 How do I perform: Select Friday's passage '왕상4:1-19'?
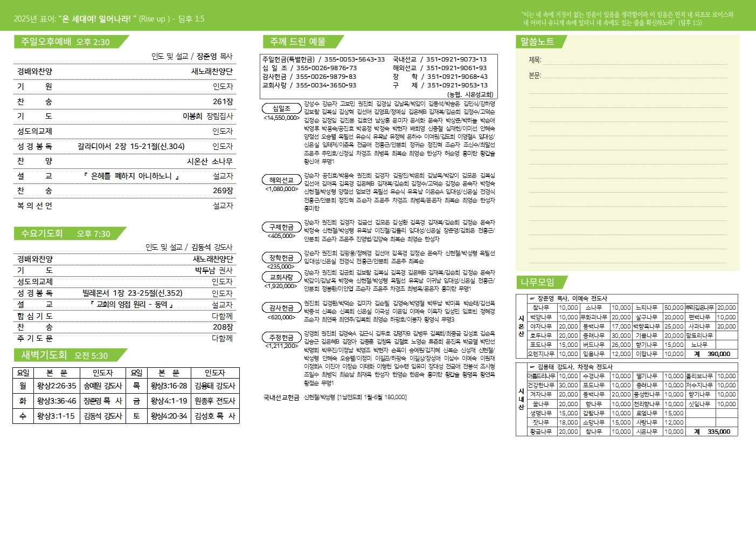pyautogui.click(x=169, y=401)
